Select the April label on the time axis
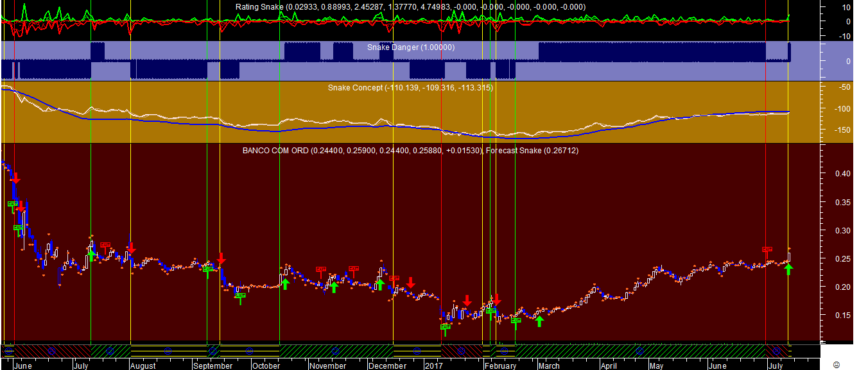The image size is (868, 370). click(x=609, y=366)
